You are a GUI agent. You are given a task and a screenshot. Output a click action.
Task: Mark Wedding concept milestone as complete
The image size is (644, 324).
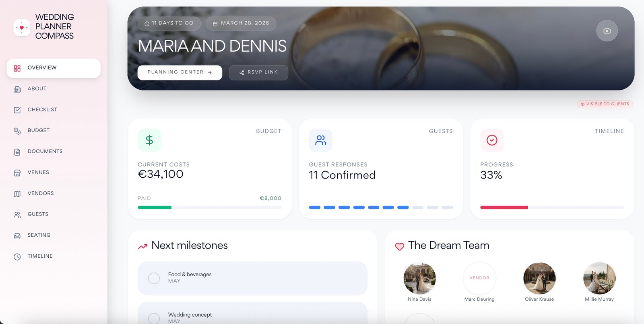[x=154, y=318]
